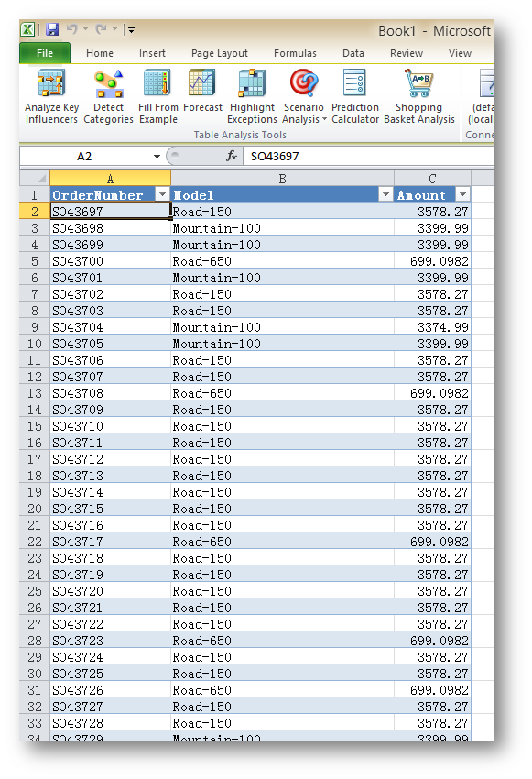Screen dimensions: 532x779
Task: Open the OrderNumber column filter dropdown
Action: 162,194
